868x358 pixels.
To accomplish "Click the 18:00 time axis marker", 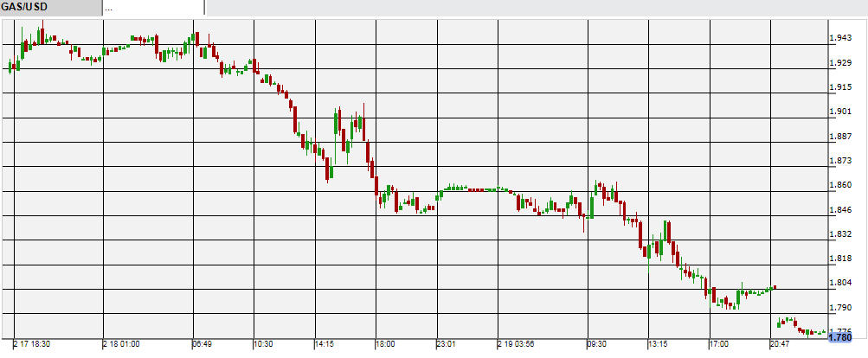I will pyautogui.click(x=386, y=343).
